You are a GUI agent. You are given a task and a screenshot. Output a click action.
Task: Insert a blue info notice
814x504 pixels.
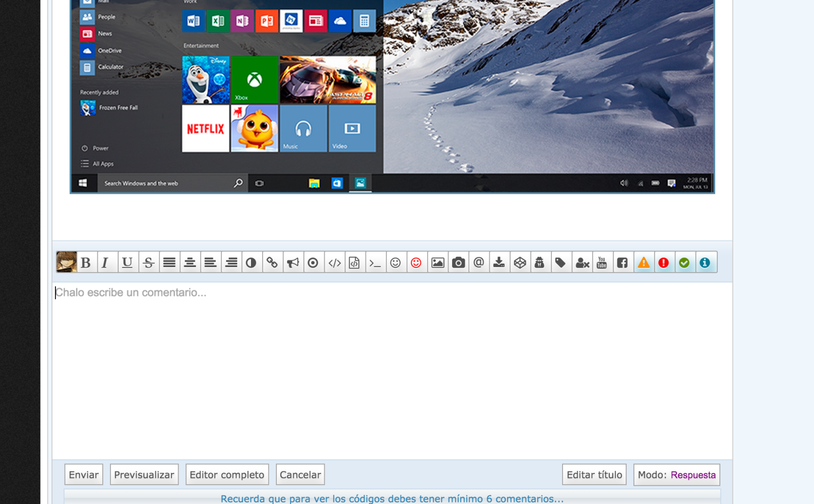[705, 262]
